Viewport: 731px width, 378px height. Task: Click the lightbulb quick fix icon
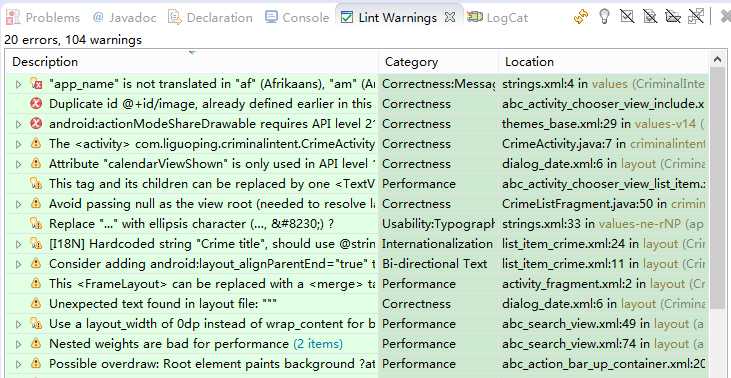[x=604, y=17]
